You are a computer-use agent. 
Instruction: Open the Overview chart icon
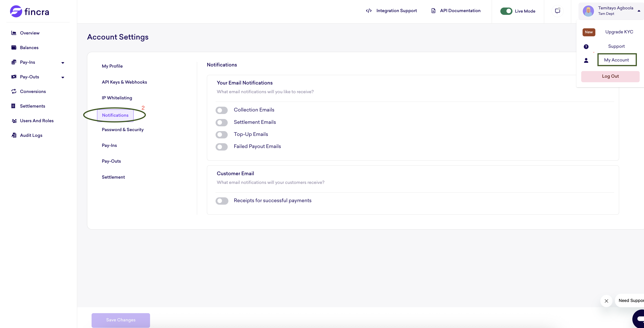[x=14, y=33]
